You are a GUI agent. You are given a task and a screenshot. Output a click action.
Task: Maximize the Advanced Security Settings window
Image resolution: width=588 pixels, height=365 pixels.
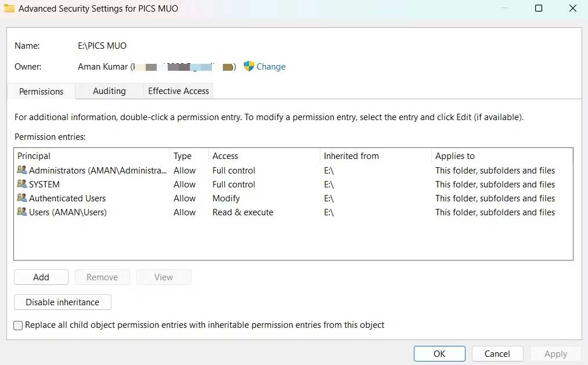[539, 9]
